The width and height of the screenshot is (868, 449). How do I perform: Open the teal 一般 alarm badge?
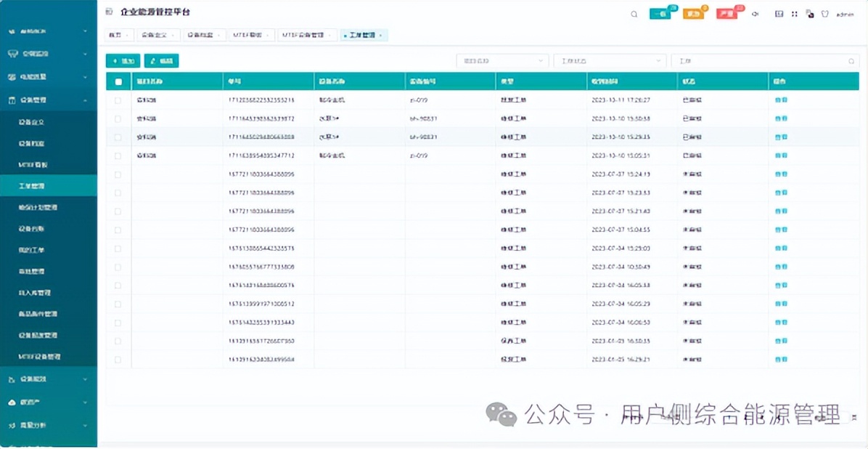tap(662, 13)
